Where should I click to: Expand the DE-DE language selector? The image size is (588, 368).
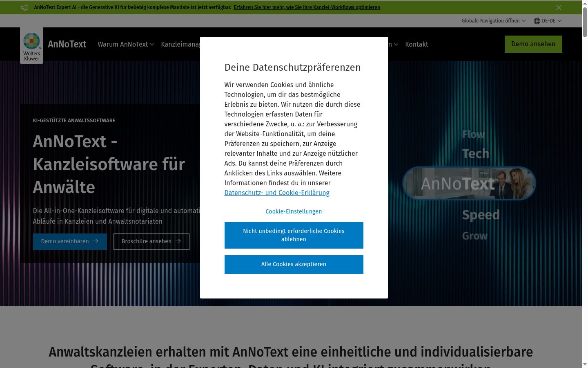[x=552, y=21]
